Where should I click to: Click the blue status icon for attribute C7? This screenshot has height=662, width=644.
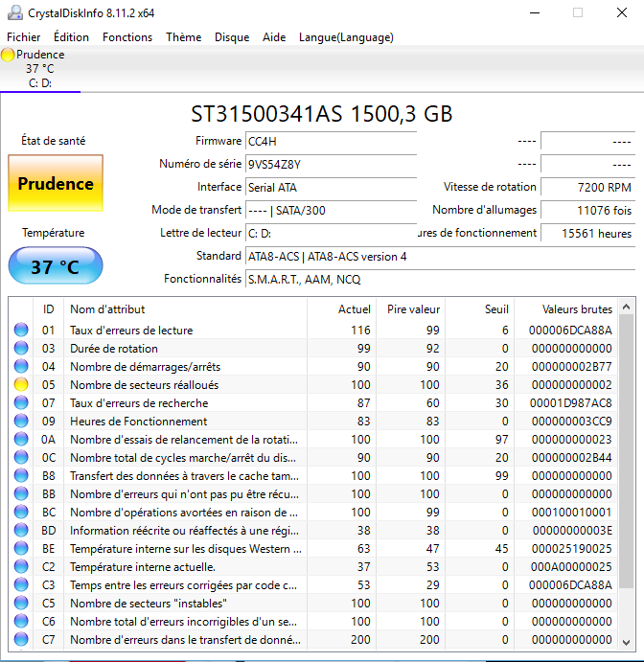click(x=21, y=640)
